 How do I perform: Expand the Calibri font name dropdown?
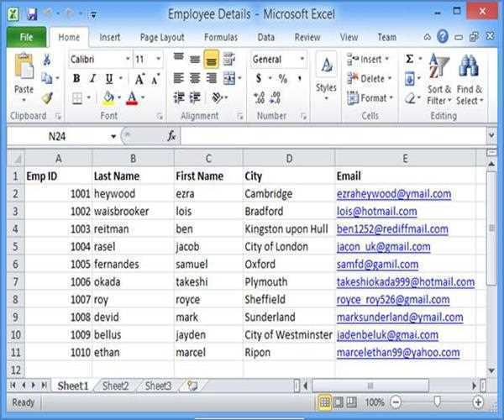click(128, 60)
